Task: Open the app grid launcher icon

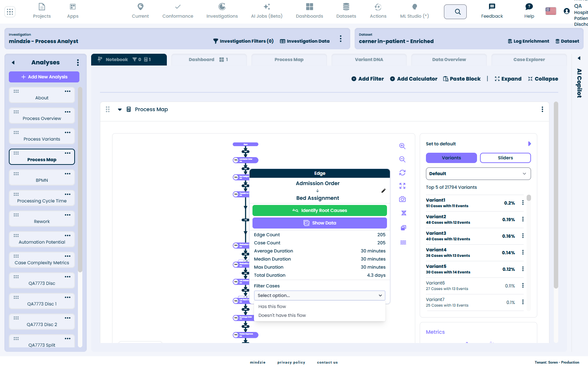Action: point(10,12)
